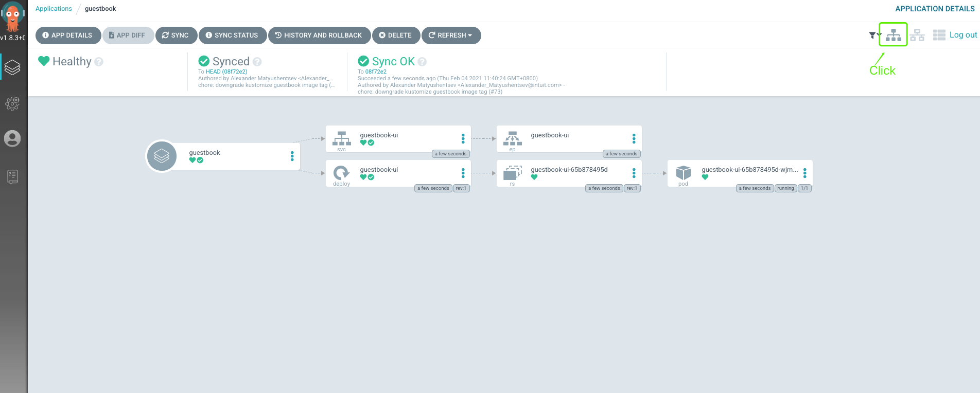Click the filter funnel icon
Image resolution: width=980 pixels, height=393 pixels.
[872, 35]
